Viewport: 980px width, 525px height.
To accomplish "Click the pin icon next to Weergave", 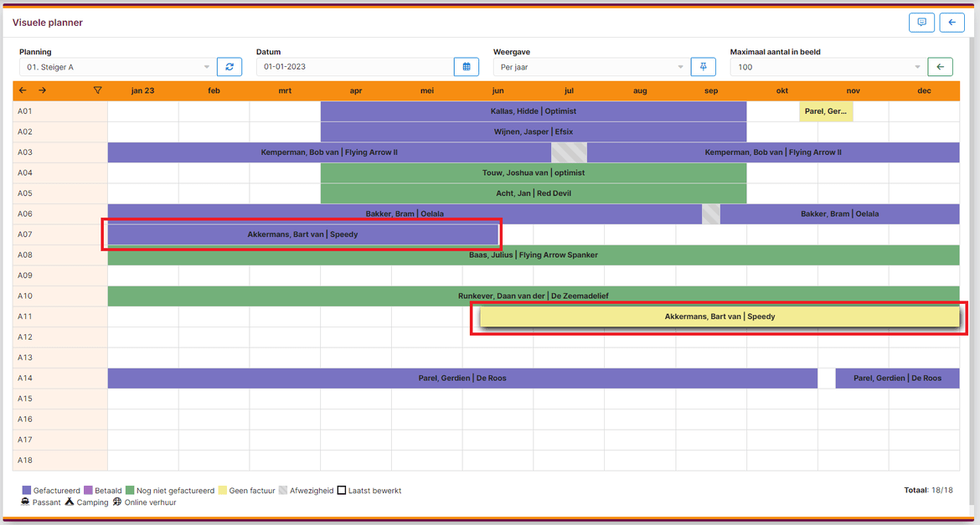I will (x=703, y=67).
